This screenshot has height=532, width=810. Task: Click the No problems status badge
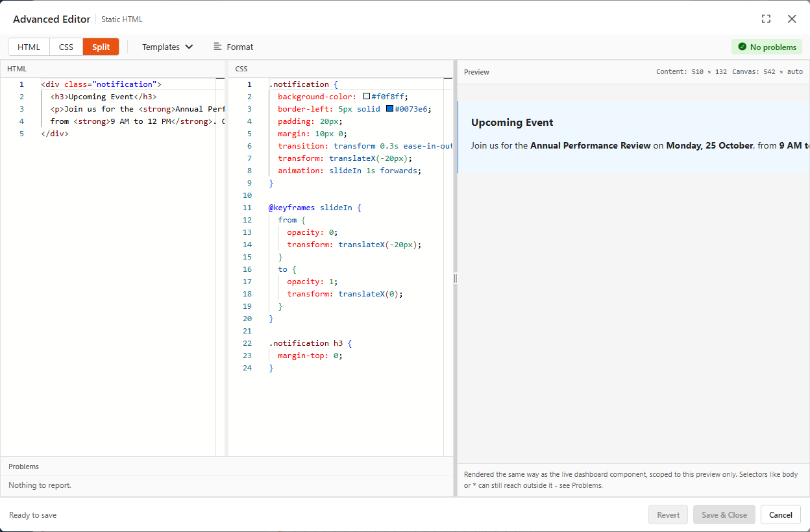click(x=767, y=47)
